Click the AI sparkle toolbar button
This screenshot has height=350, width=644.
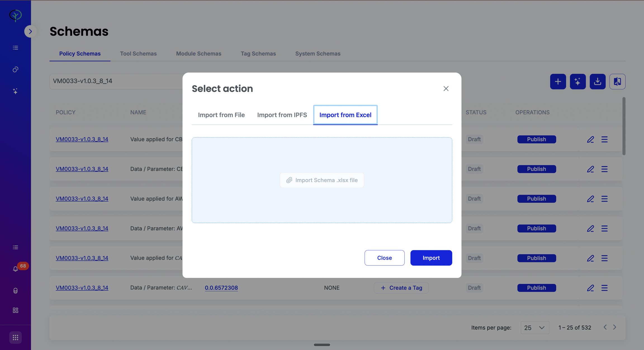pyautogui.click(x=578, y=82)
